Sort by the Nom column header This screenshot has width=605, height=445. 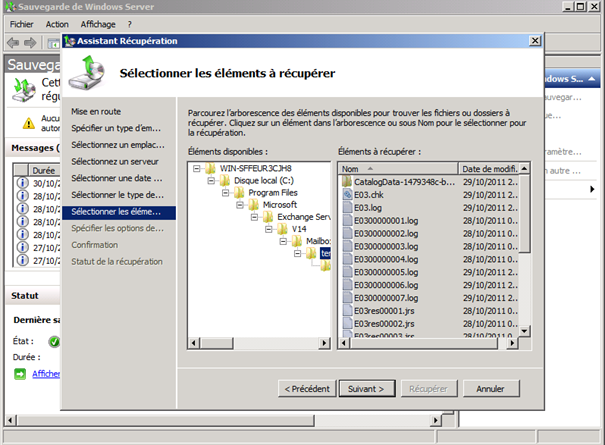pos(397,169)
